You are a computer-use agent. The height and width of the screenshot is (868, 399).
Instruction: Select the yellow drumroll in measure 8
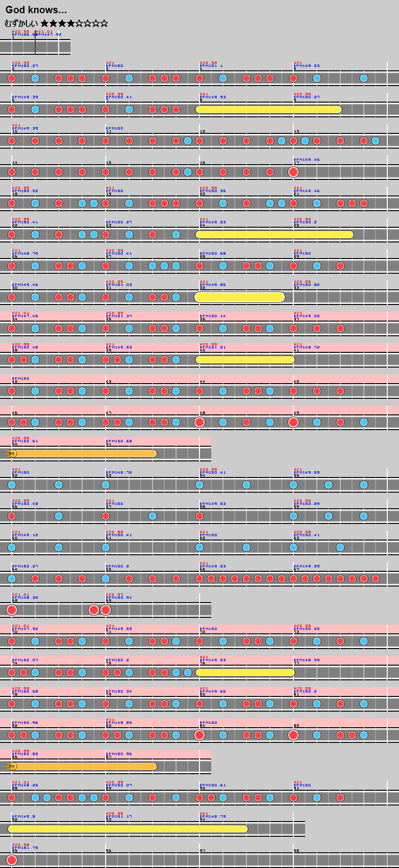tap(268, 109)
